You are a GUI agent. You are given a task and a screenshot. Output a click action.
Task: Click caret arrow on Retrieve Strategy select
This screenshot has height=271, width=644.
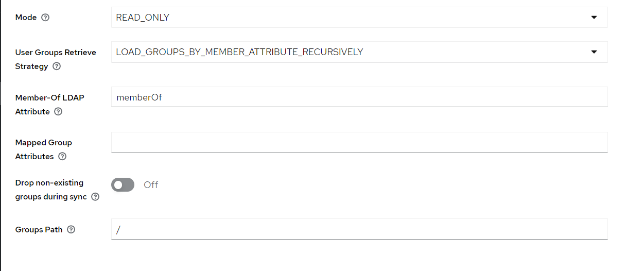point(594,52)
